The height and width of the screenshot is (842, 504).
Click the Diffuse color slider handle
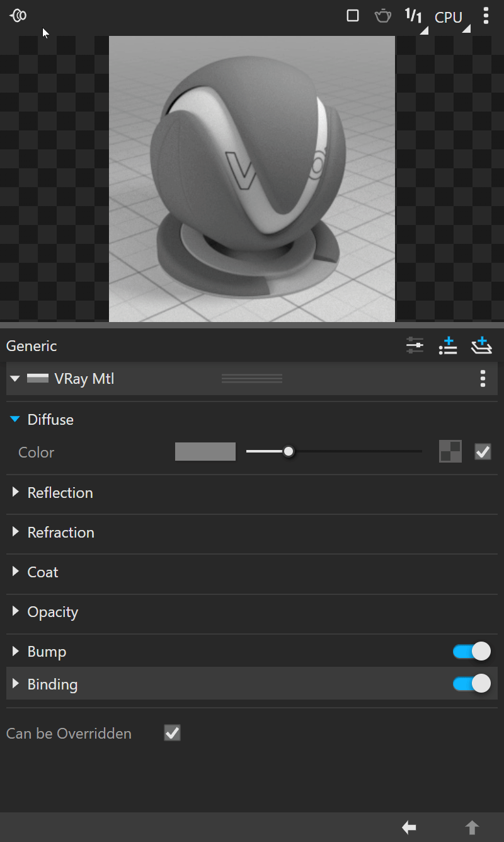(x=289, y=451)
